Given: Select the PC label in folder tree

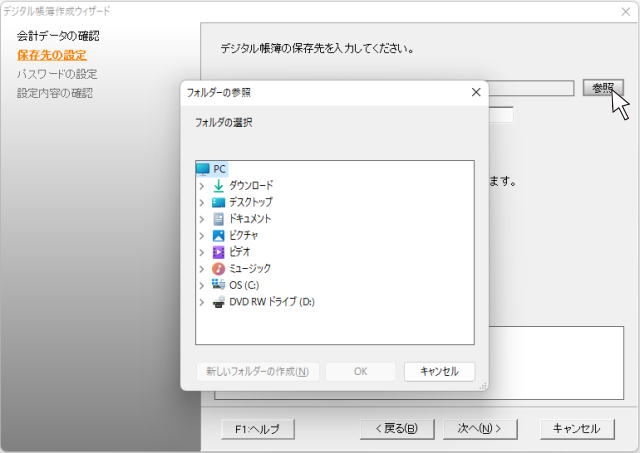Looking at the screenshot, I should point(219,169).
